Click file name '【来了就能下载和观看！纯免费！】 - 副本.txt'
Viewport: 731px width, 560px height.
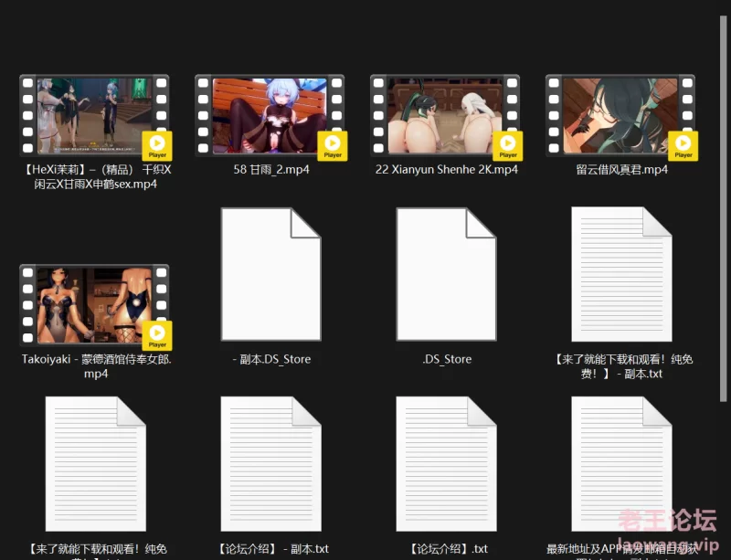point(622,366)
